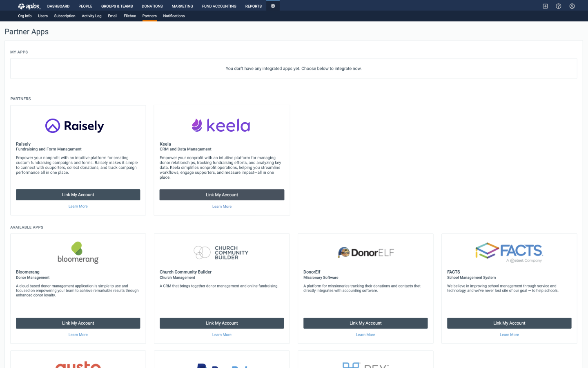This screenshot has width=588, height=368.
Task: Open Learn More for Church Community Builder
Action: click(x=222, y=335)
